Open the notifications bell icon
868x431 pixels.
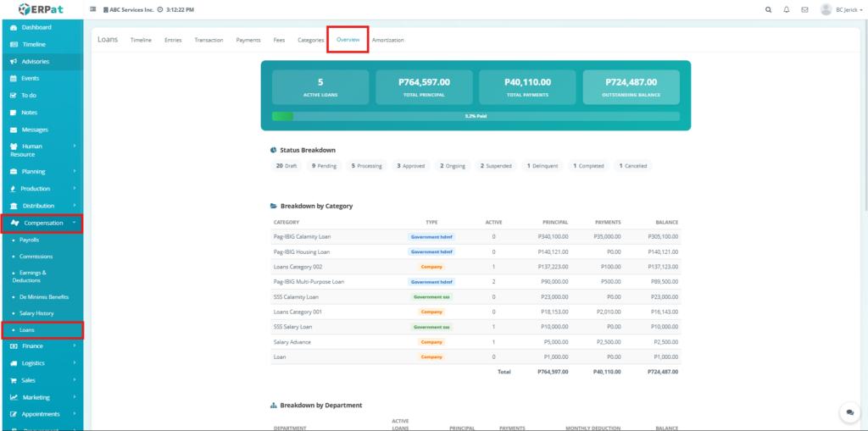[787, 9]
